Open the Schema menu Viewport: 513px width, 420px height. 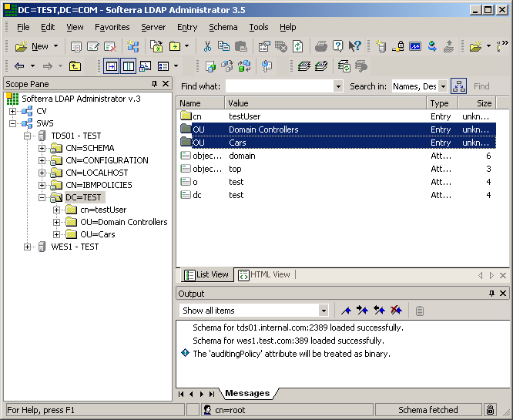(x=223, y=27)
